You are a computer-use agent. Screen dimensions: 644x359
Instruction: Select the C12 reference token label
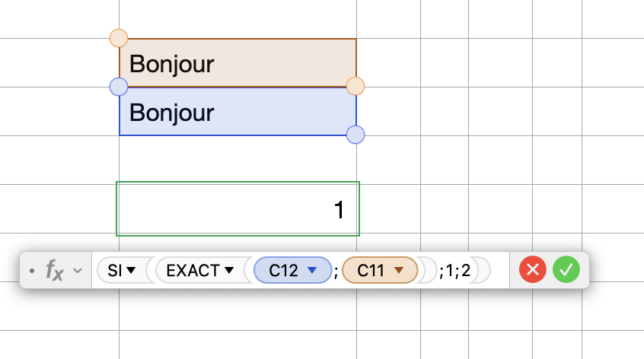pyautogui.click(x=283, y=270)
